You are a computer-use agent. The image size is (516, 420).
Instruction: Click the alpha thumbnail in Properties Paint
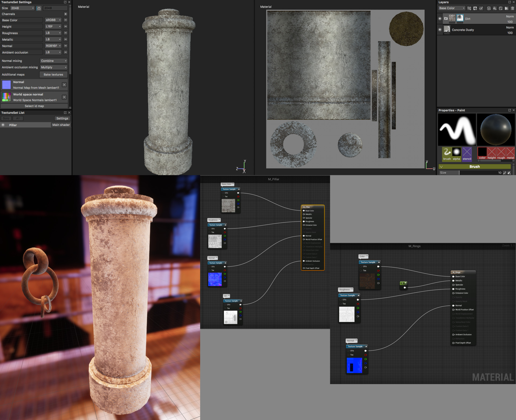(x=457, y=152)
